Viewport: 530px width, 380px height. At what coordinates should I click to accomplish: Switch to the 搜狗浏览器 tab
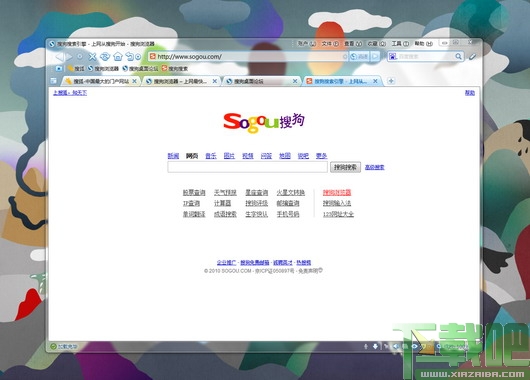pos(181,81)
